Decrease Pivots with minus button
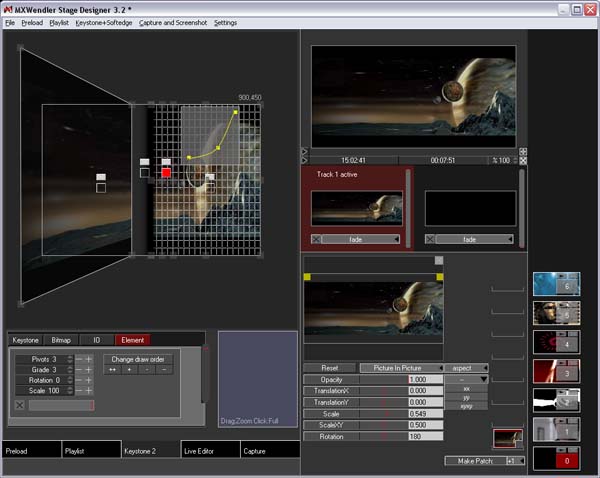Image resolution: width=600 pixels, height=478 pixels. tap(79, 359)
